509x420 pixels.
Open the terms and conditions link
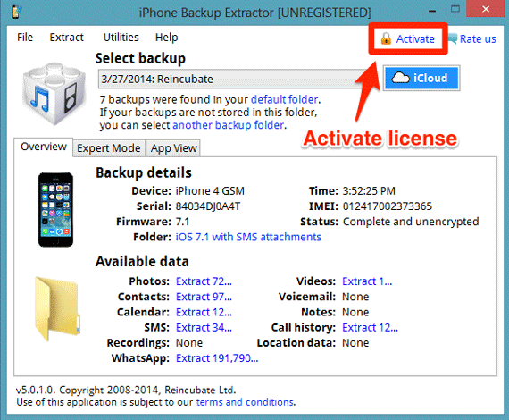(x=246, y=402)
